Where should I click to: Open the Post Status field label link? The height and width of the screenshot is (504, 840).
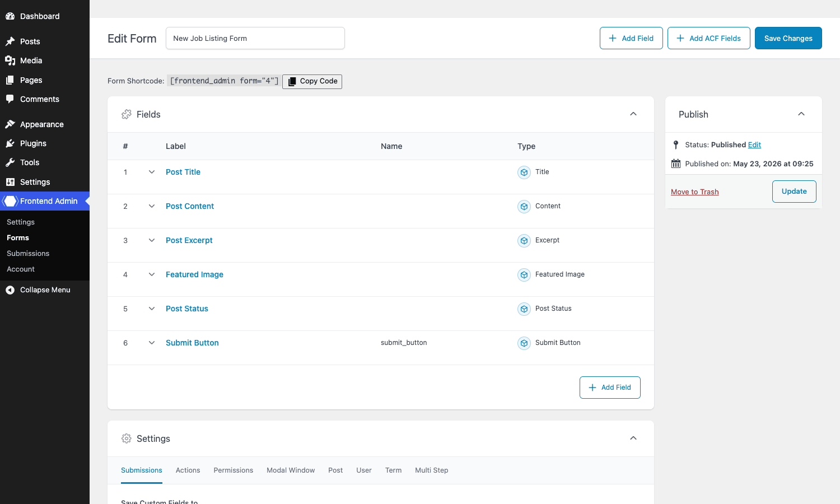pos(187,309)
